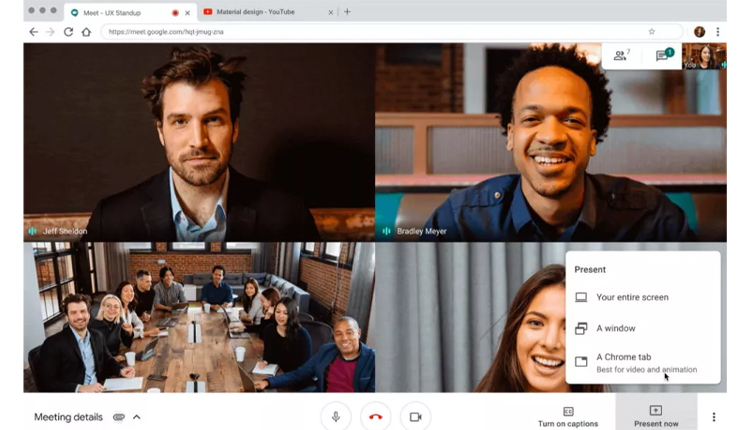
Task: Open the Chrome three-dot menu
Action: pyautogui.click(x=717, y=32)
